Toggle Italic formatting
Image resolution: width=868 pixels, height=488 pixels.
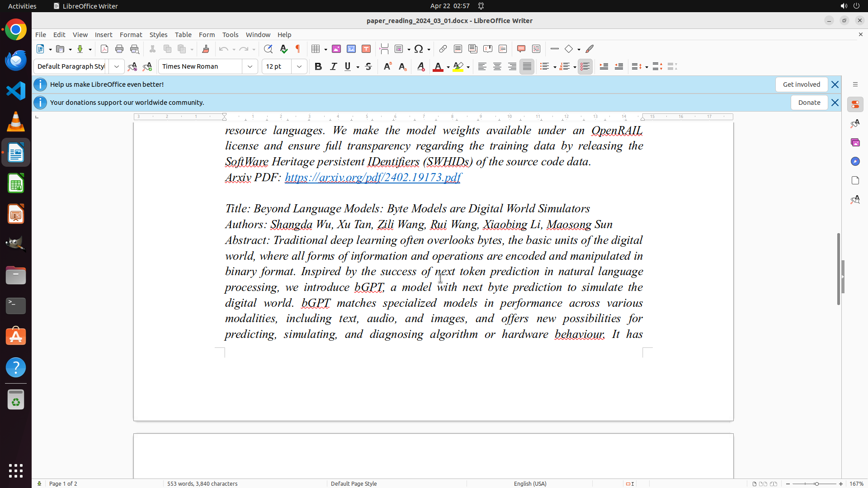point(334,66)
